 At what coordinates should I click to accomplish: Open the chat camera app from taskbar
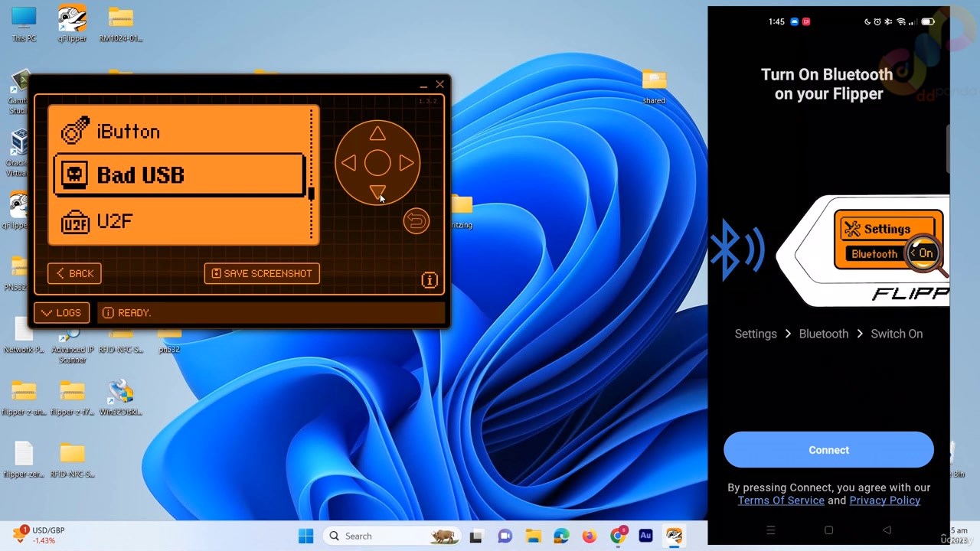tap(505, 536)
